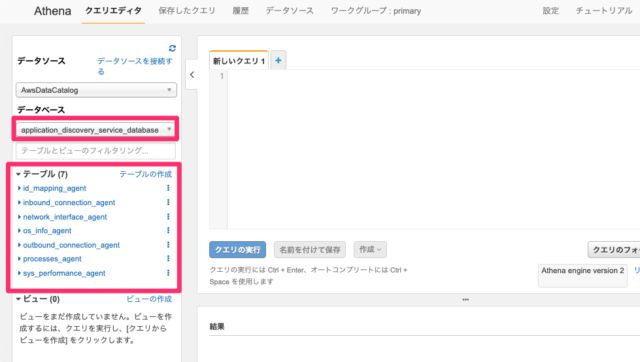Image resolution: width=640 pixels, height=362 pixels.
Task: Click the 結果 heading
Action: [x=217, y=326]
